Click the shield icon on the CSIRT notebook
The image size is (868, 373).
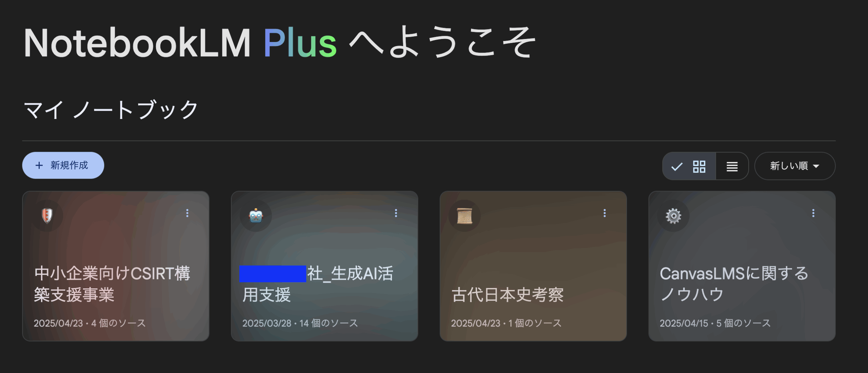point(47,215)
